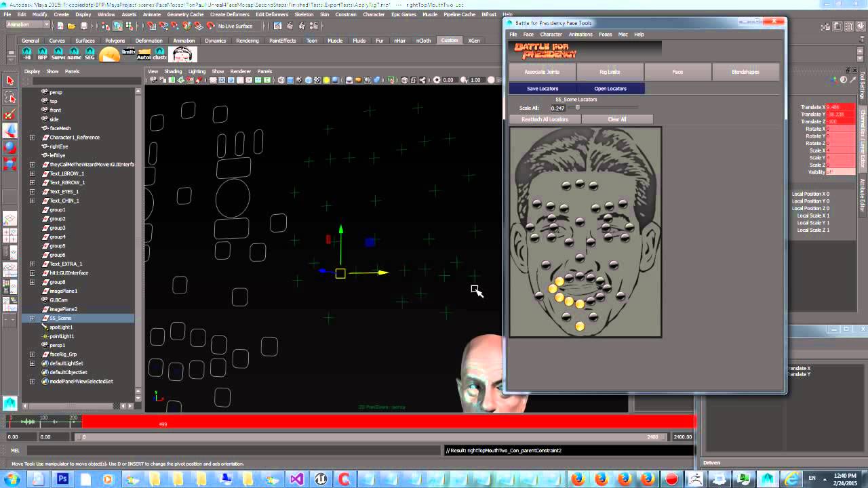Image resolution: width=868 pixels, height=488 pixels.
Task: Toggle snap to curves icon
Action: pos(163,26)
